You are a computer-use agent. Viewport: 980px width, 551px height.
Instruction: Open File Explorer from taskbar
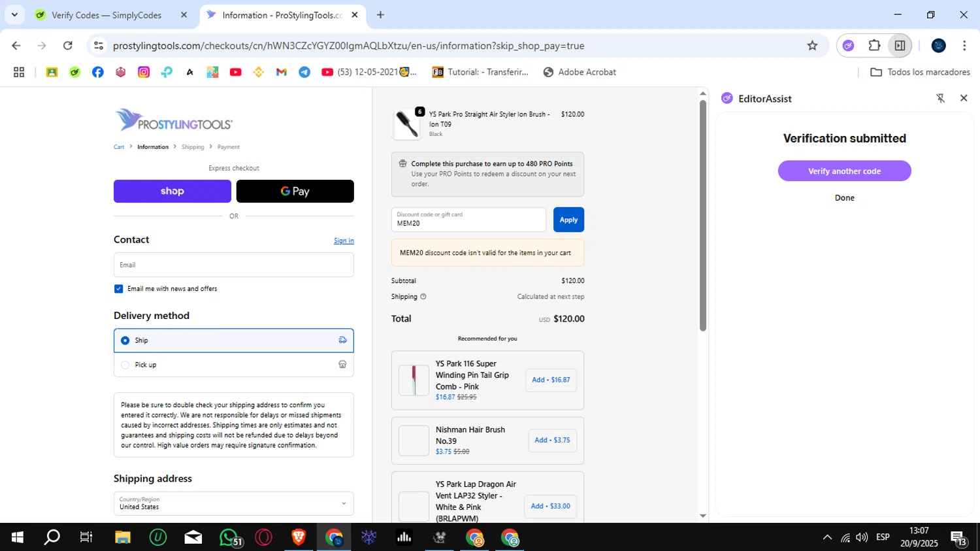pos(123,537)
